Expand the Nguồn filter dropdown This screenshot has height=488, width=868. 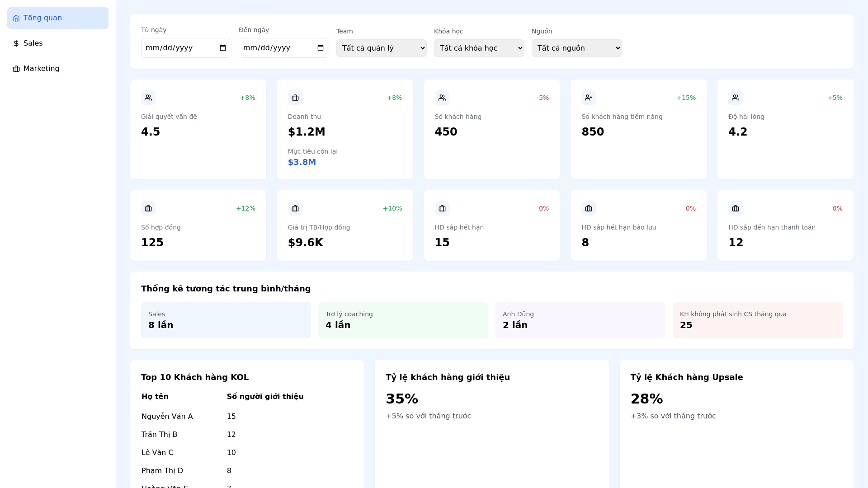(576, 48)
